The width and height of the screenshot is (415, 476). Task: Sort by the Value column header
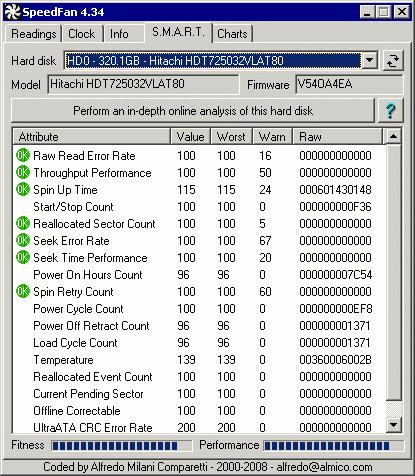click(x=191, y=137)
